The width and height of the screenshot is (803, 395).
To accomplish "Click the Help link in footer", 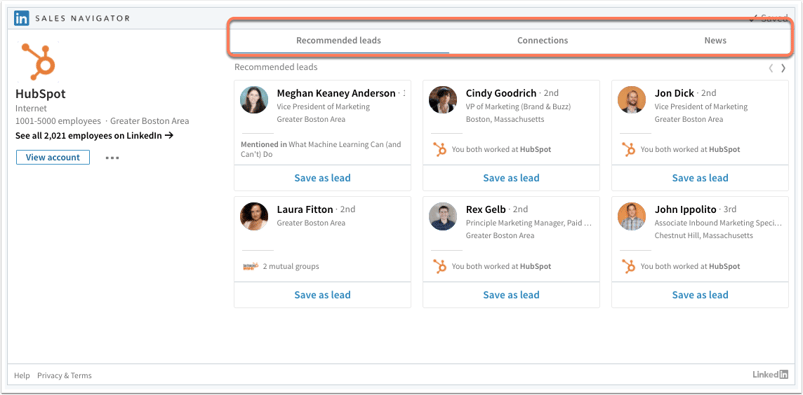I will point(22,376).
